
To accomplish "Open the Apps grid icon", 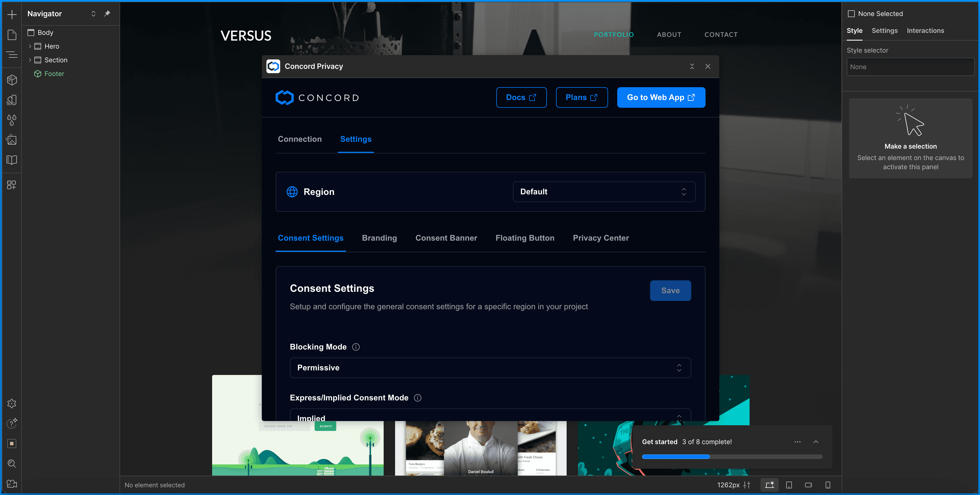I will pos(12,185).
